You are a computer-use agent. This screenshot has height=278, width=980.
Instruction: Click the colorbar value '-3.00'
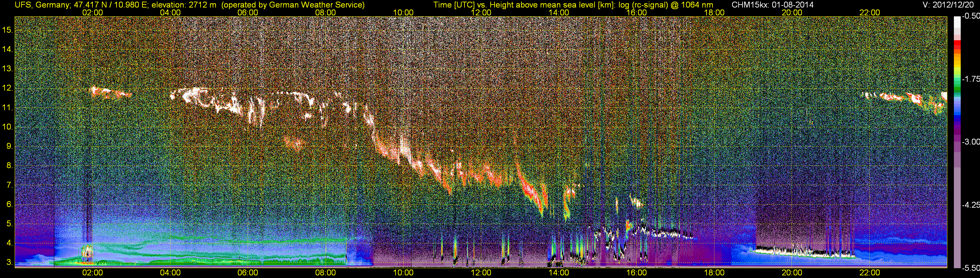coord(971,142)
